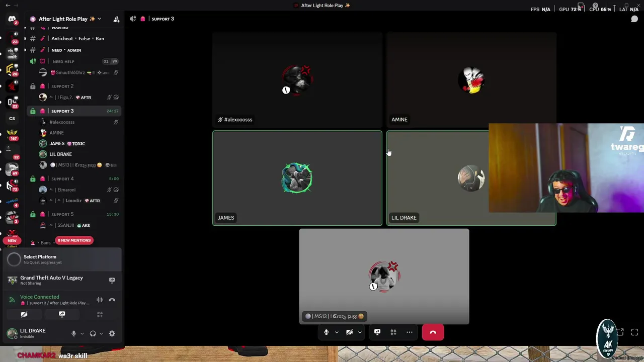The height and width of the screenshot is (362, 644).
Task: Open Anticheat False Ban channel
Action: [73, 38]
